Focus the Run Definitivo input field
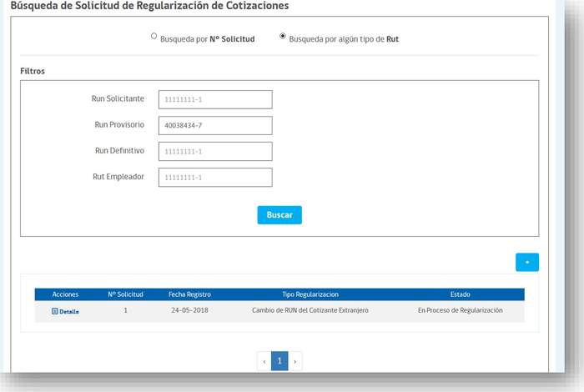 tap(215, 151)
